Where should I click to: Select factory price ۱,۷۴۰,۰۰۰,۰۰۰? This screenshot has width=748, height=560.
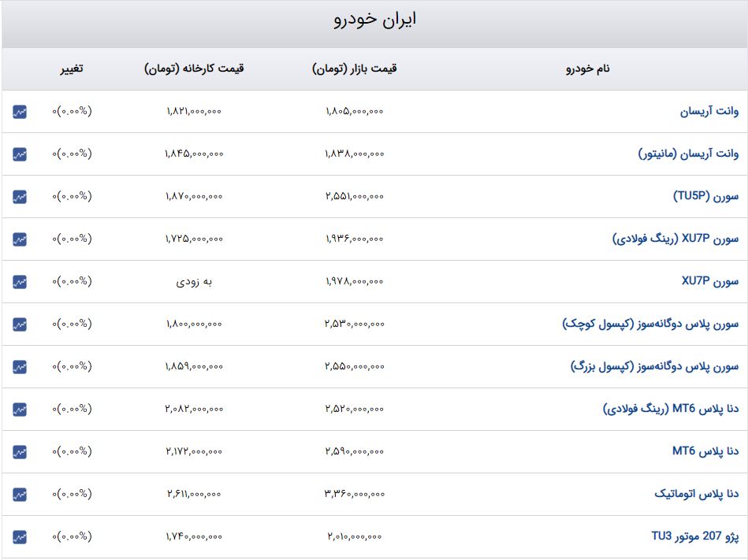tap(194, 536)
